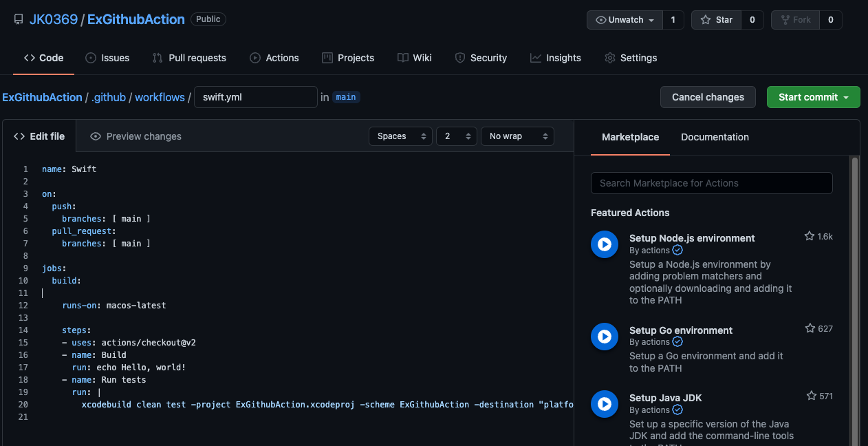This screenshot has height=446, width=868.
Task: Click the Insights graph icon
Action: (536, 58)
